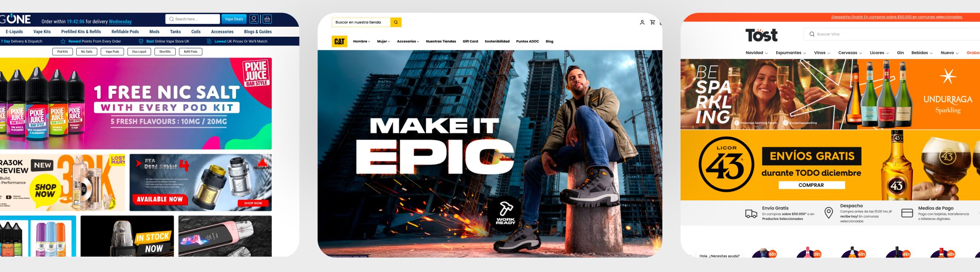Click Medios de Pago card icon

(x=907, y=213)
